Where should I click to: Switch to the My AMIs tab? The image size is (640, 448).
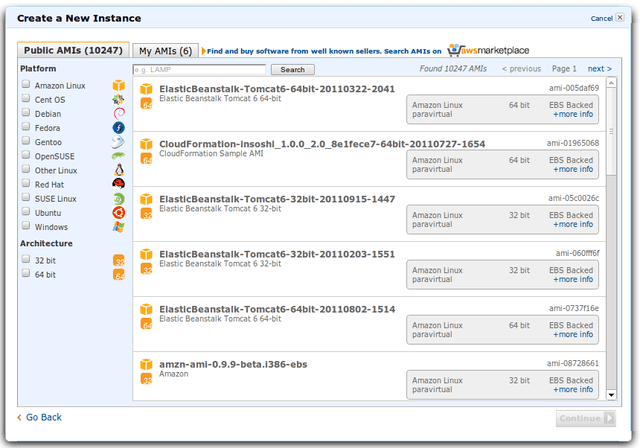pos(165,50)
